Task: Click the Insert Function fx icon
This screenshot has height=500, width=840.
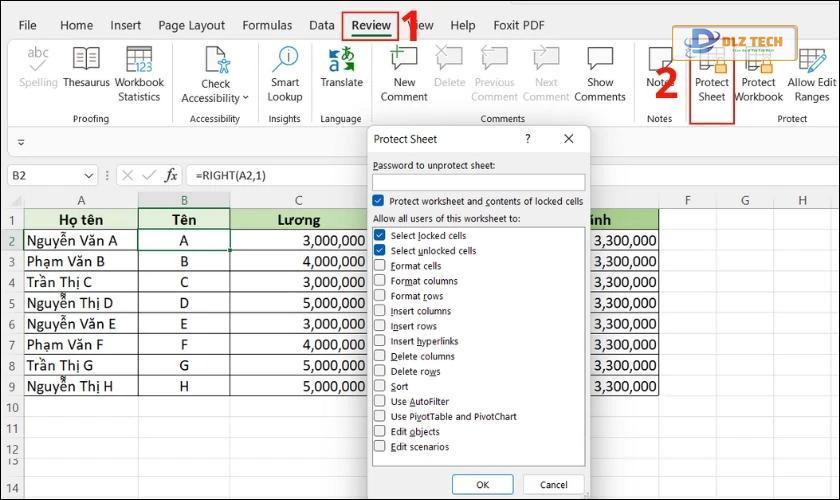Action: point(171,175)
